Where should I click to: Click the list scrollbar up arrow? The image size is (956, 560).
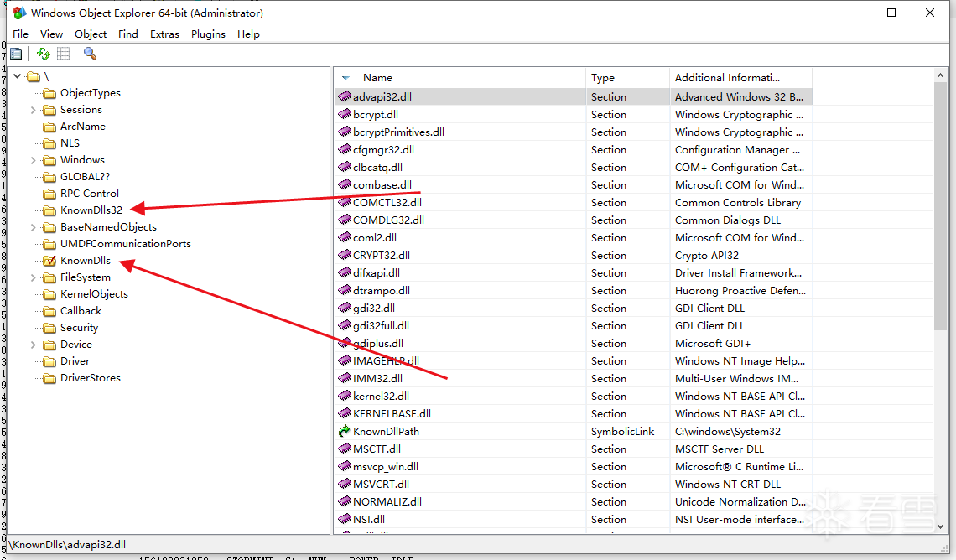click(940, 75)
